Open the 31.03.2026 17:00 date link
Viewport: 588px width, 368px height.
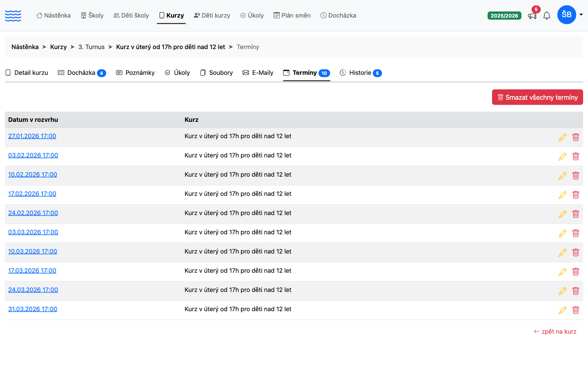click(33, 309)
